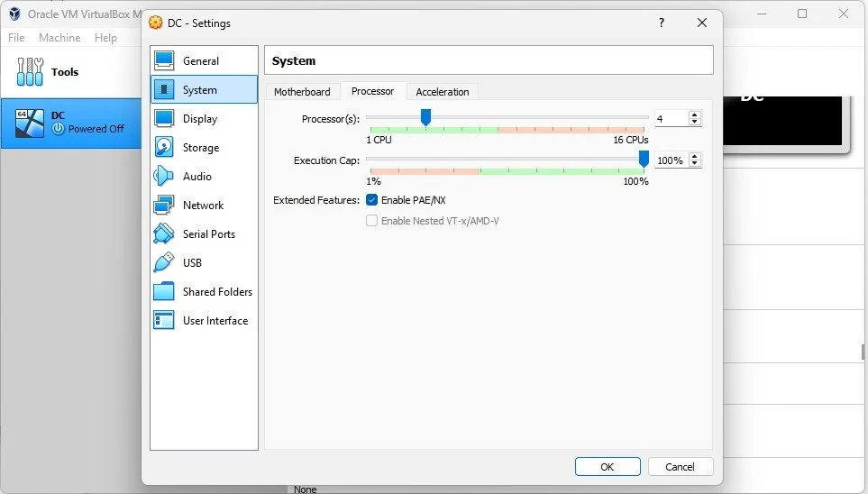Click the DC preview thumbnail in Manager
Screen dimensions: 868x494
783,121
